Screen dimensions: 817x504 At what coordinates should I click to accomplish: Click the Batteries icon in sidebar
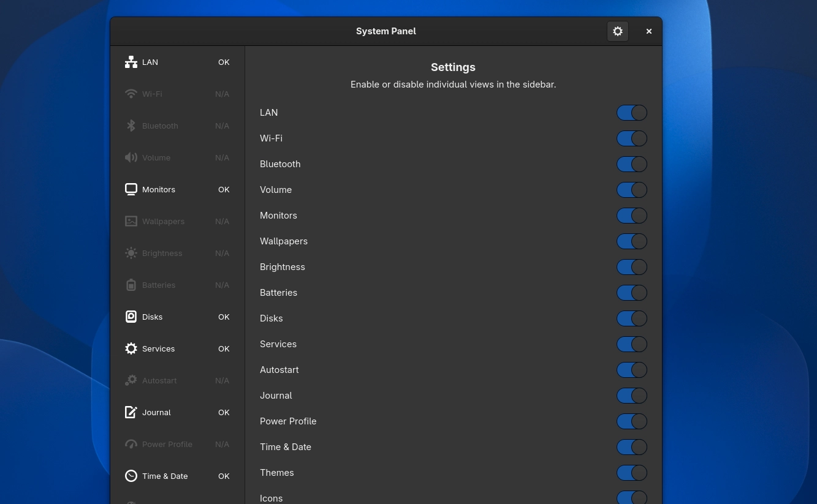tap(131, 285)
